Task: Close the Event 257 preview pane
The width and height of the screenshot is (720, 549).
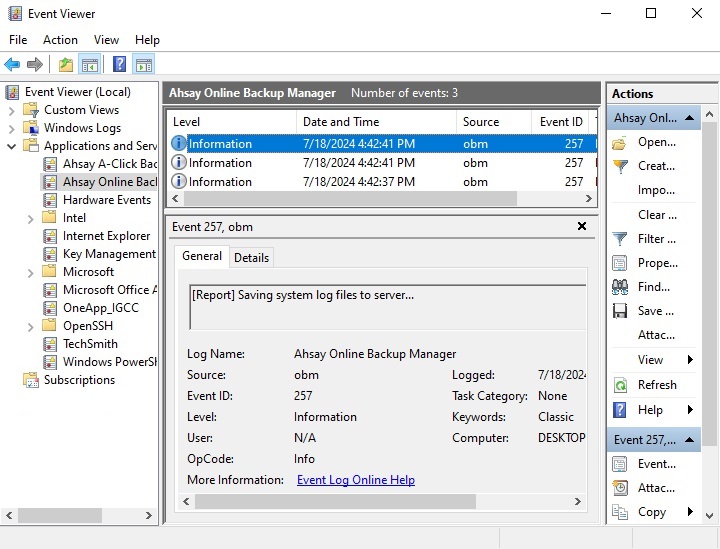Action: pyautogui.click(x=582, y=226)
